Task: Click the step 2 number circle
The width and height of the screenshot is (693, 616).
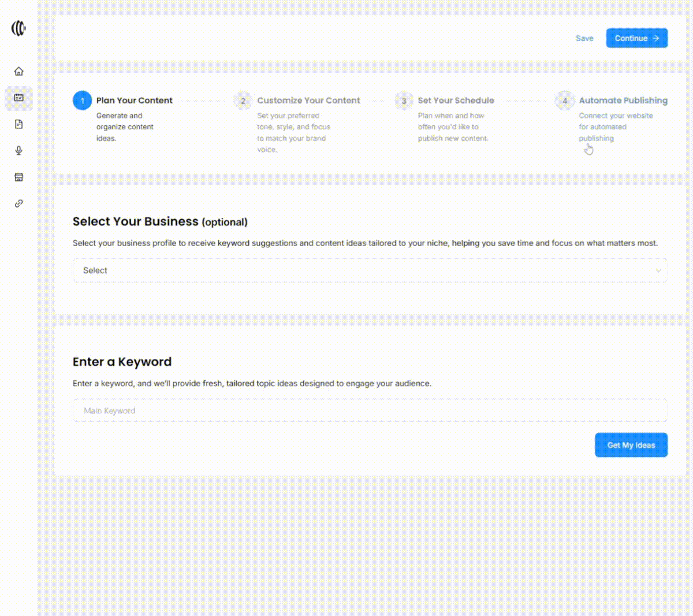Action: 243,101
